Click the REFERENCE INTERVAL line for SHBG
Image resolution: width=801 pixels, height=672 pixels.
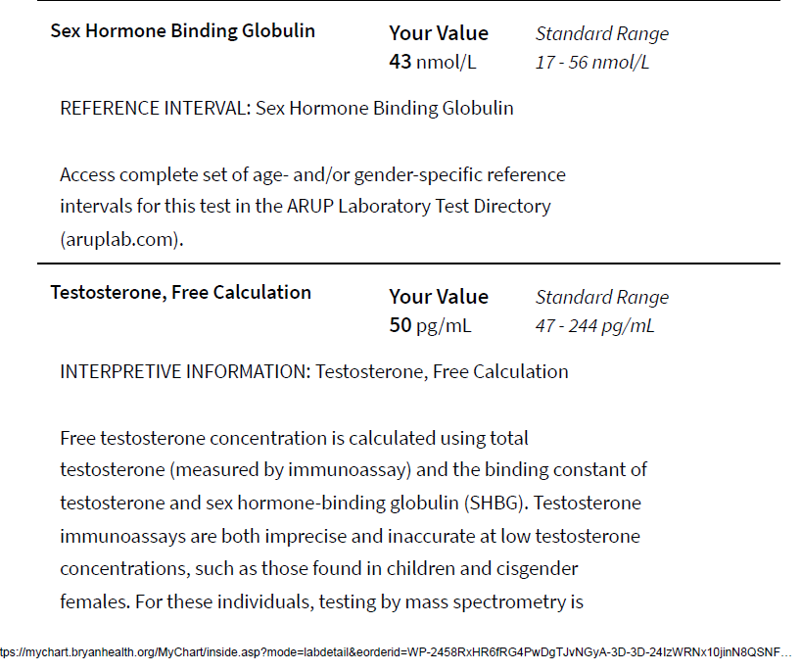287,109
